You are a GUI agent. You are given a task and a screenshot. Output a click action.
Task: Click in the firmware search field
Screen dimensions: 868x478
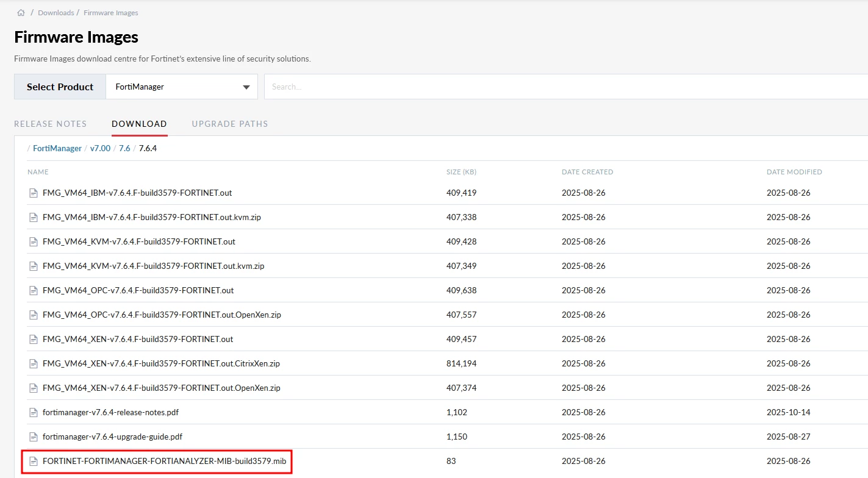click(566, 87)
